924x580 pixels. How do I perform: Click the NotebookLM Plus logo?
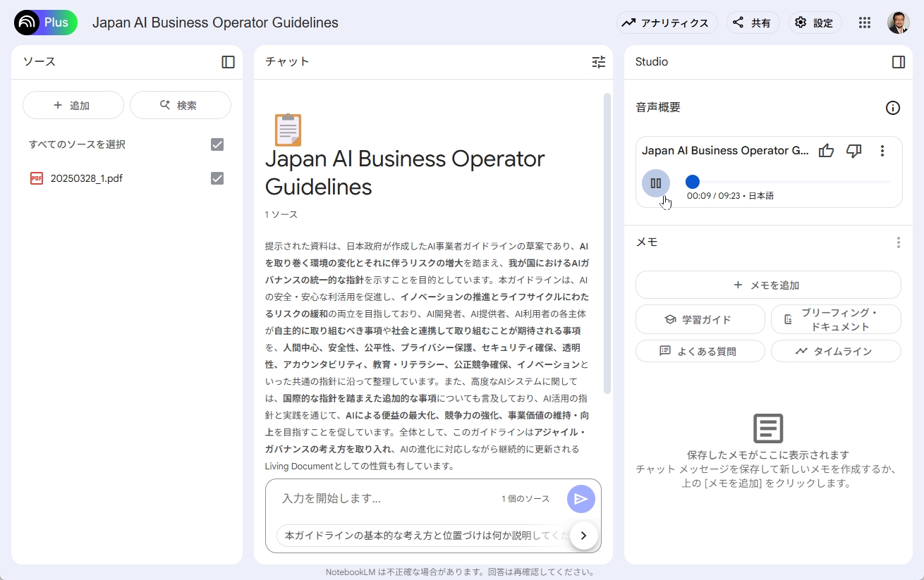click(x=46, y=23)
